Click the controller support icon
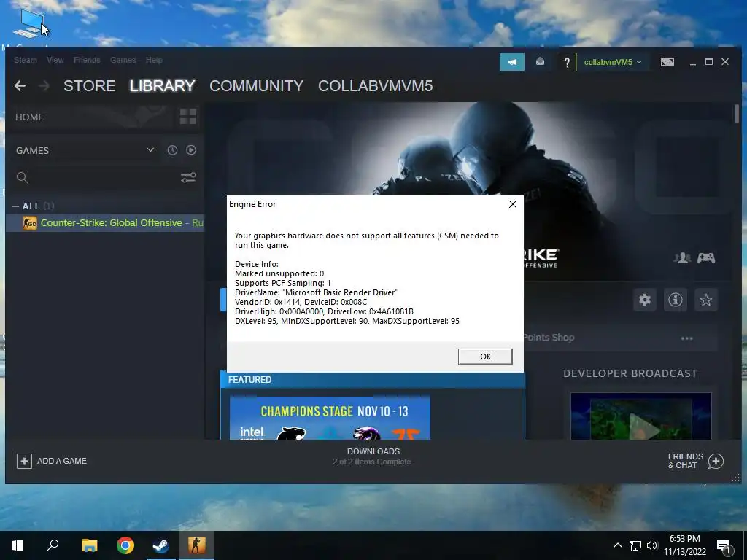747x560 pixels. coord(706,258)
